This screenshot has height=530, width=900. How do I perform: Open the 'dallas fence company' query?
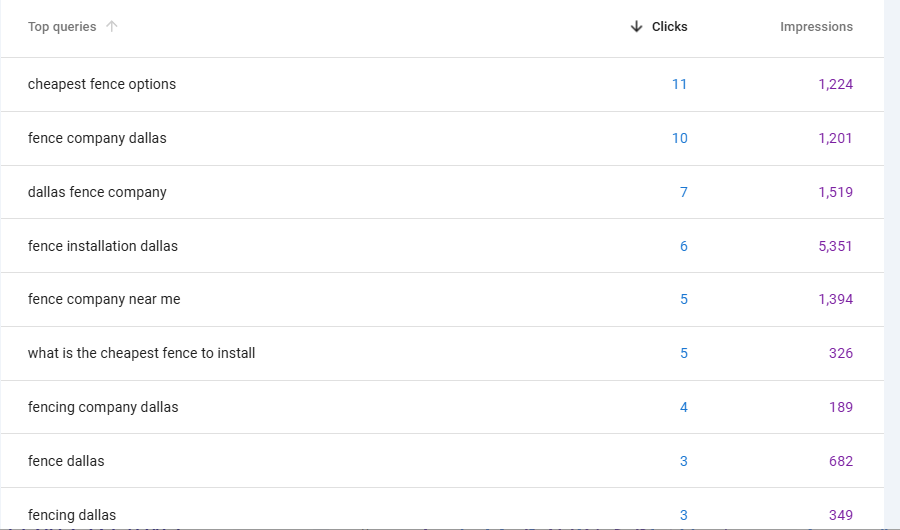pos(97,192)
